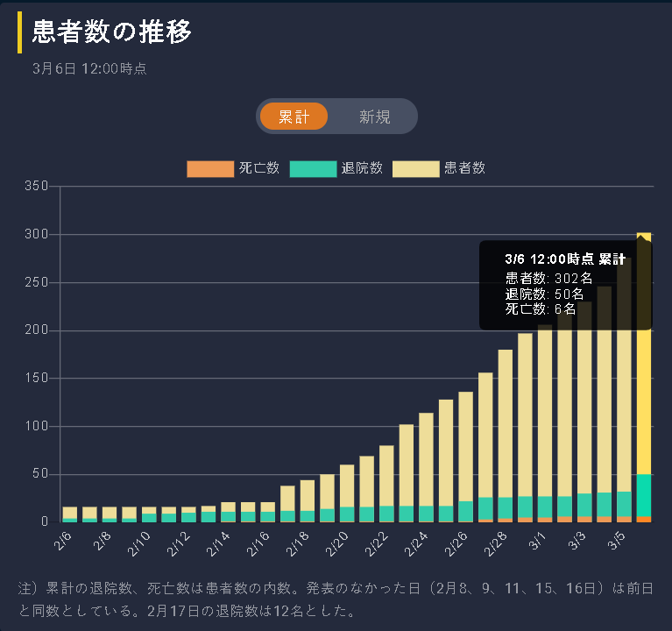The image size is (672, 631).
Task: Select the 累計 cumulative toggle
Action: click(294, 117)
